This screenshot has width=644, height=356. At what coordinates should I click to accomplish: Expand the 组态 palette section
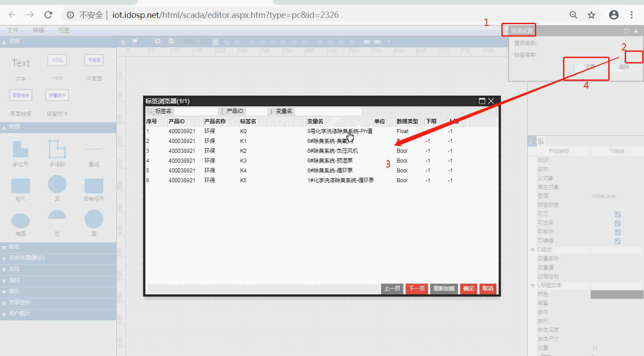coord(14,247)
